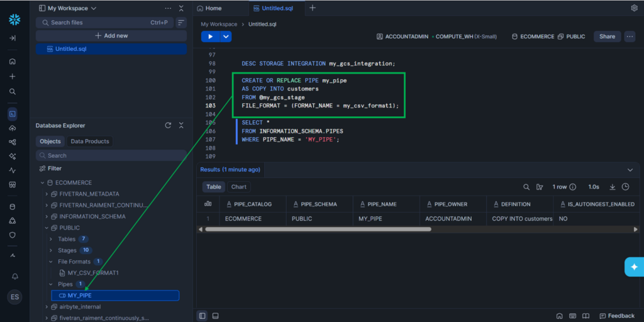Image resolution: width=644 pixels, height=322 pixels.
Task: Refresh the Database Explorer
Action: click(168, 126)
